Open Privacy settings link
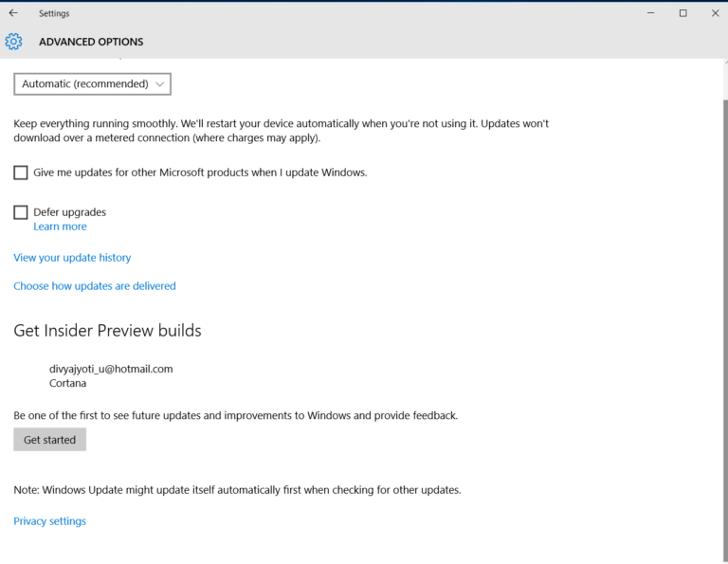 pyautogui.click(x=49, y=521)
